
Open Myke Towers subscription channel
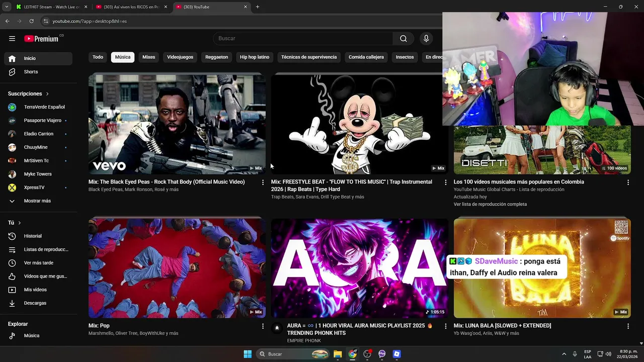pos(38,174)
